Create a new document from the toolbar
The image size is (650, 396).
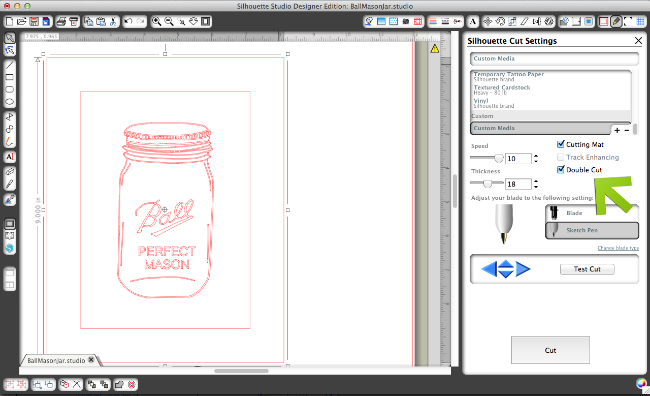tap(10, 22)
